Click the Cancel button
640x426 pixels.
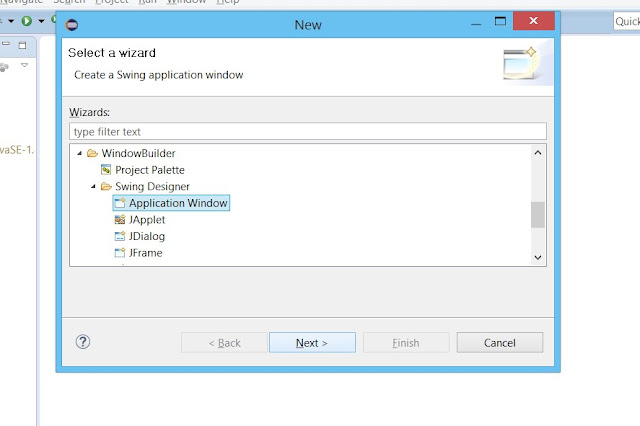(x=500, y=343)
